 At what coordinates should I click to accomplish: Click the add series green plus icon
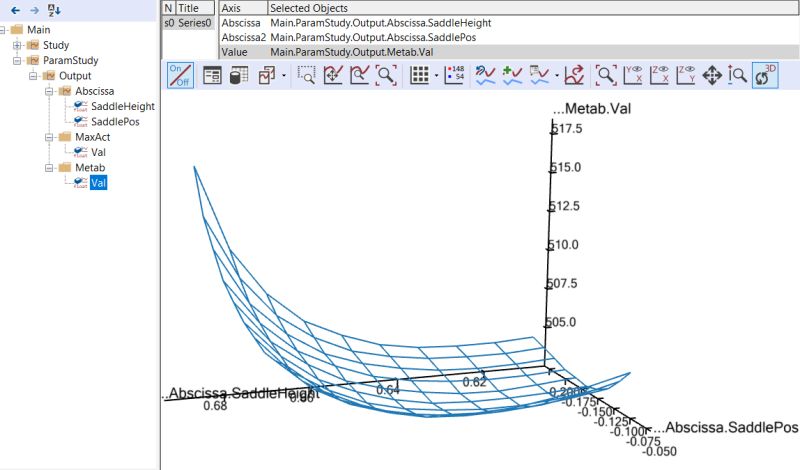[512, 76]
